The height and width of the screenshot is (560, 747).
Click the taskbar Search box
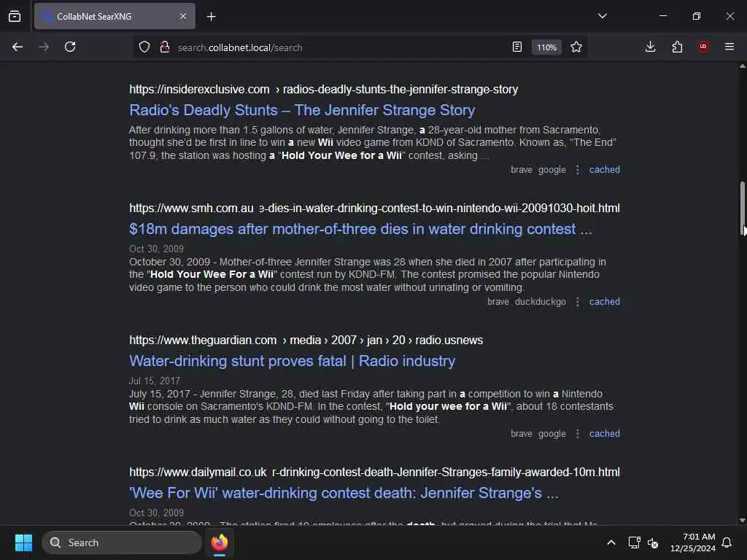click(122, 542)
